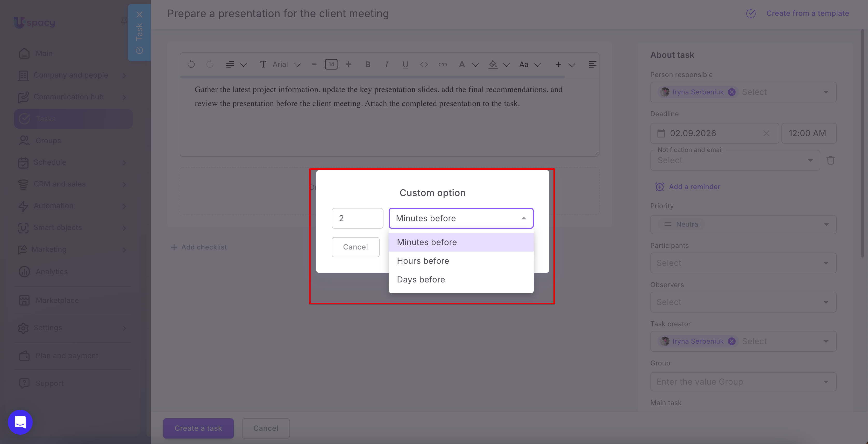868x444 pixels.
Task: Click Add checklist link
Action: (199, 247)
